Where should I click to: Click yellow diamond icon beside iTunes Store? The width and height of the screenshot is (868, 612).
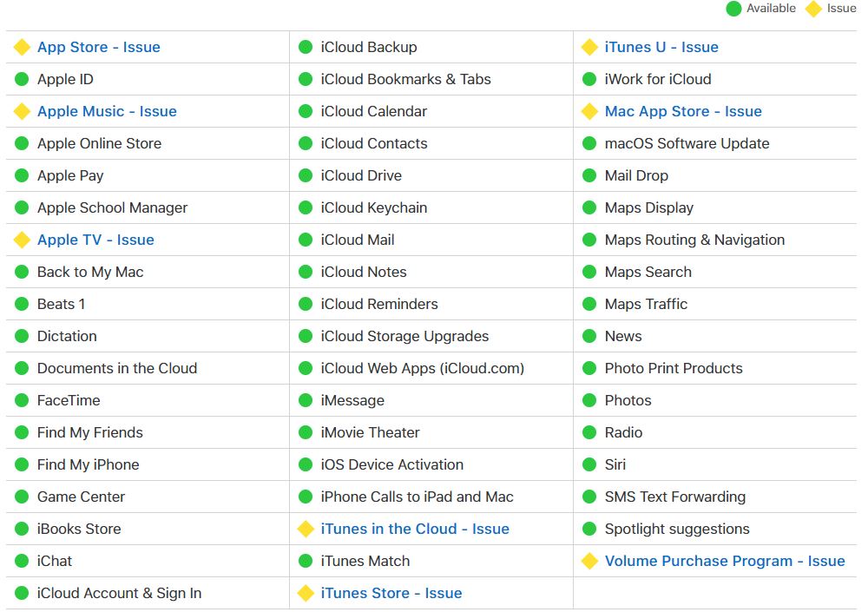(306, 593)
